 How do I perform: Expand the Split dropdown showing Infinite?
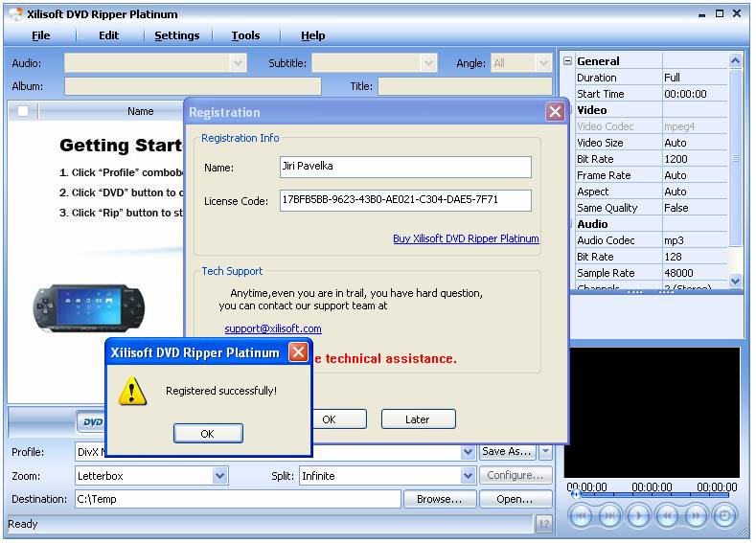pos(468,475)
